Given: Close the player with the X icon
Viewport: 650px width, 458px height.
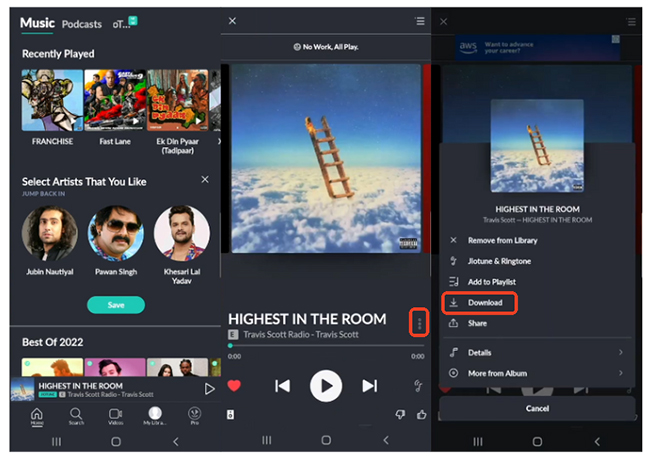Looking at the screenshot, I should click(232, 21).
